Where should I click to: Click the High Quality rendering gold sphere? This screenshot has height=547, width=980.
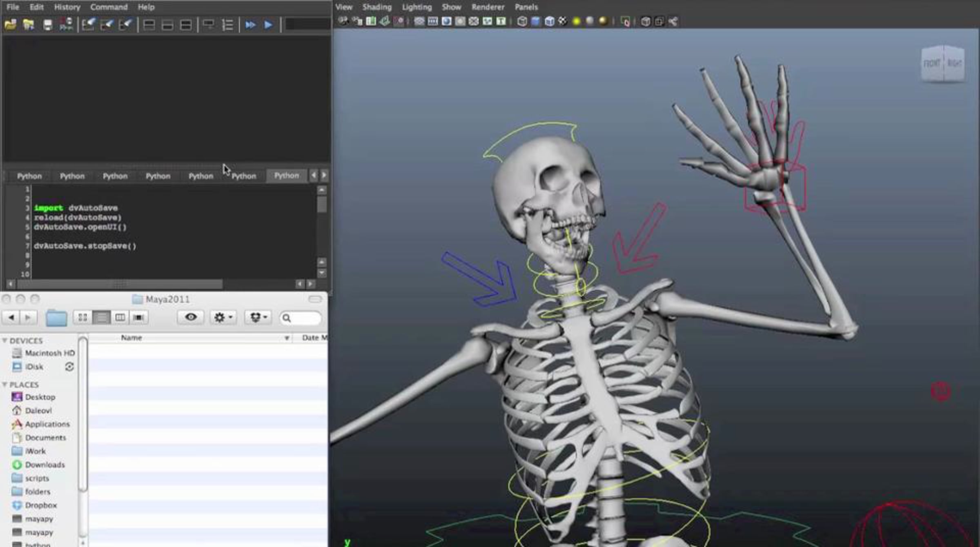603,21
